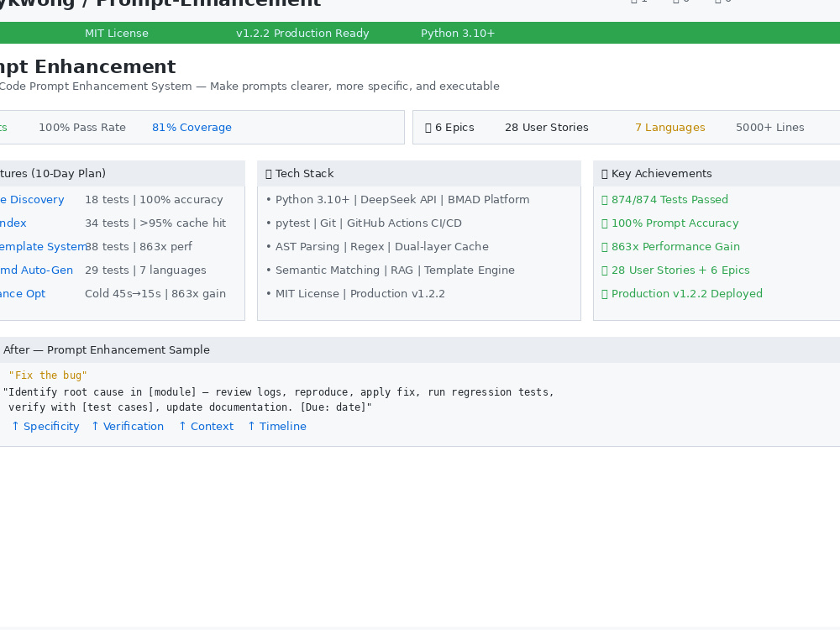840x630 pixels.
Task: Click the Key Achievements heading text
Action: click(x=662, y=174)
